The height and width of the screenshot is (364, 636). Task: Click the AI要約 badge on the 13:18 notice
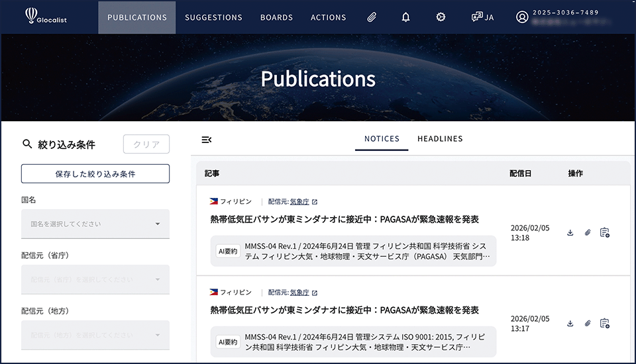[x=227, y=251]
